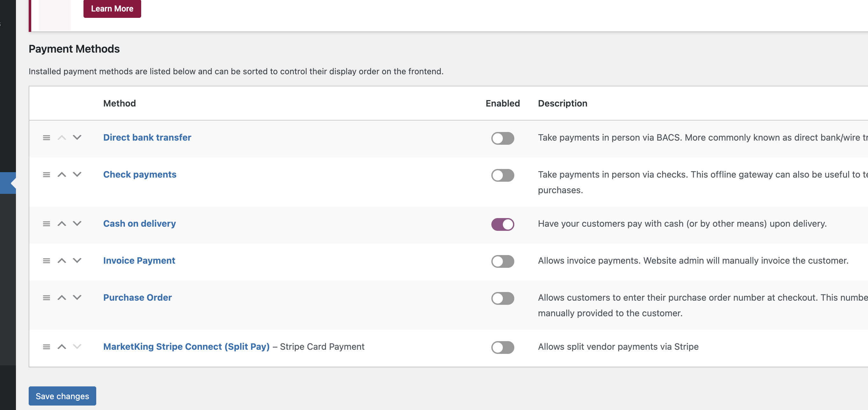
Task: Enable the Direct bank transfer toggle
Action: coord(503,138)
